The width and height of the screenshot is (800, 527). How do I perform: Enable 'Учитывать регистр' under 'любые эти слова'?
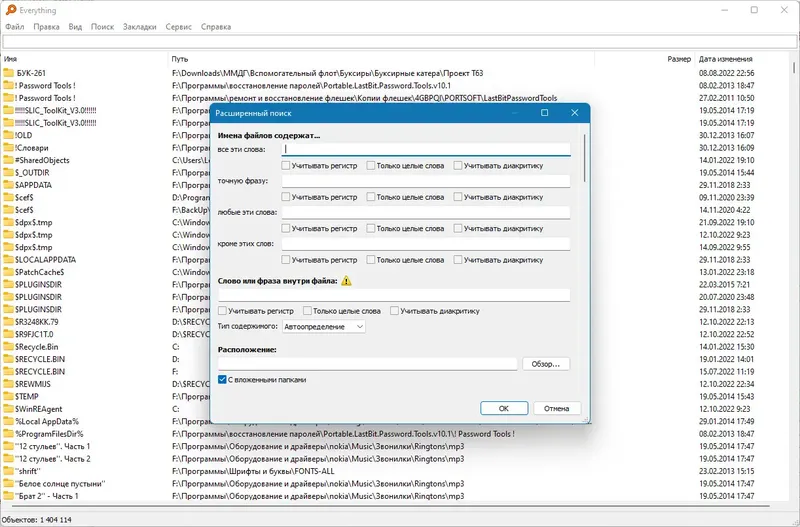click(286, 229)
